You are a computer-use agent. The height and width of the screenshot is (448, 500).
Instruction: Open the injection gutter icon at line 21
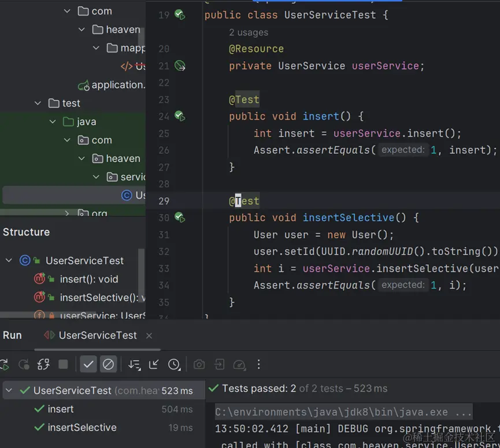(180, 66)
